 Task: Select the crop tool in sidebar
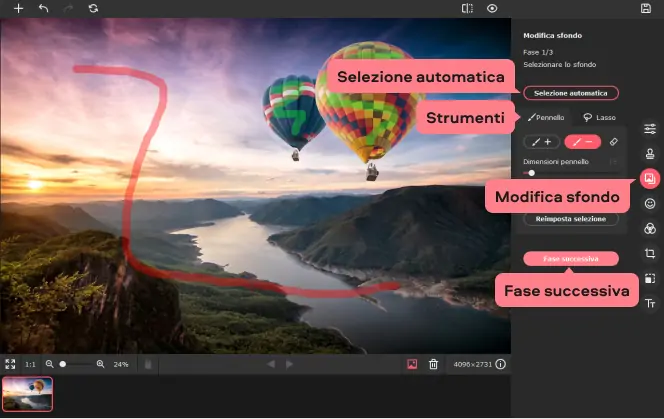(x=650, y=253)
